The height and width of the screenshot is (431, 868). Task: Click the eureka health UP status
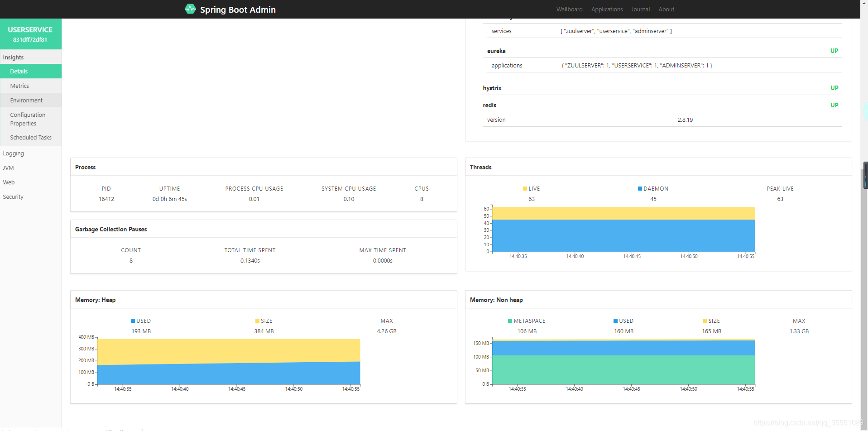(x=834, y=51)
